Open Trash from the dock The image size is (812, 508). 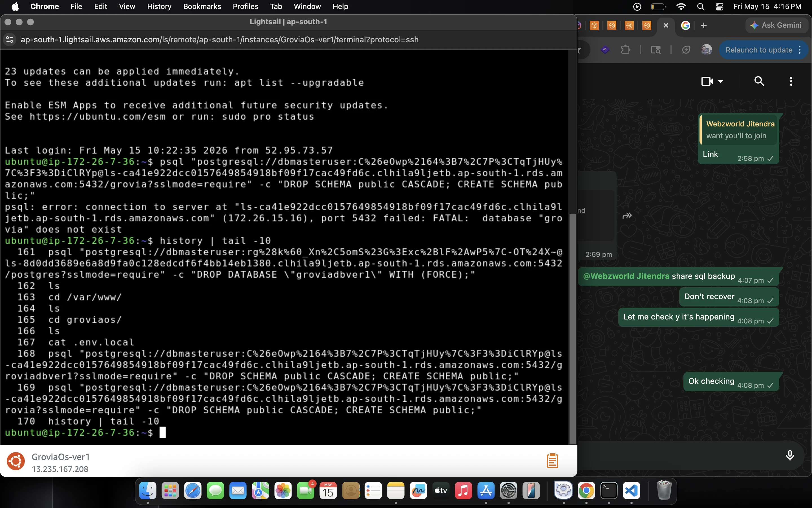[x=664, y=491]
